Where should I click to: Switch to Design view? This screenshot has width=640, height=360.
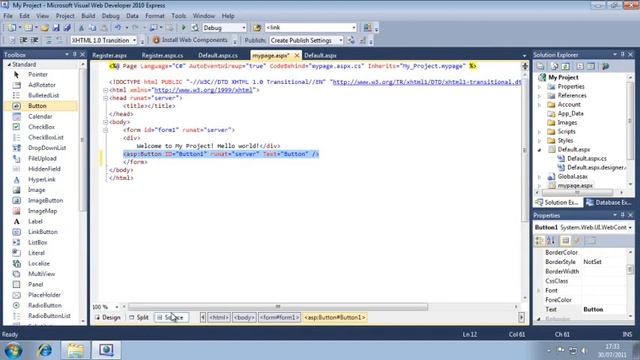[x=107, y=317]
